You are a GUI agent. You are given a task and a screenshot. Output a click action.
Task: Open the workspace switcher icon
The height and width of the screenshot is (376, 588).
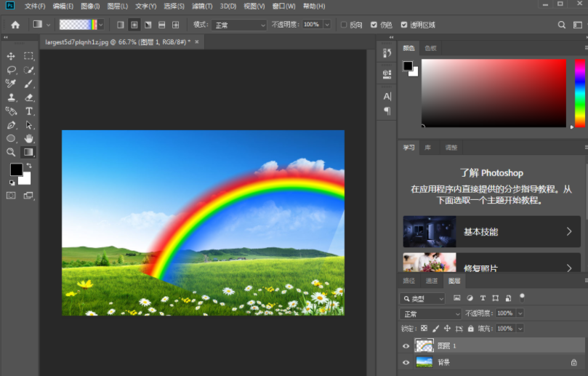pyautogui.click(x=578, y=25)
